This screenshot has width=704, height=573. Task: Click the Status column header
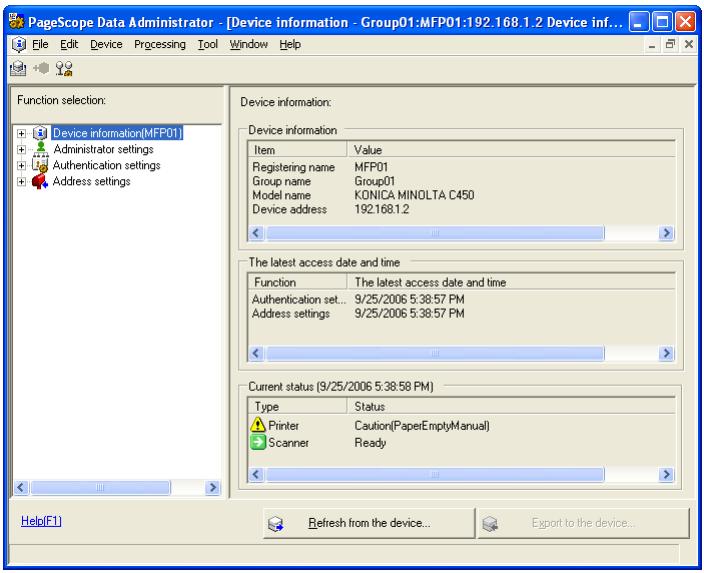(x=511, y=406)
